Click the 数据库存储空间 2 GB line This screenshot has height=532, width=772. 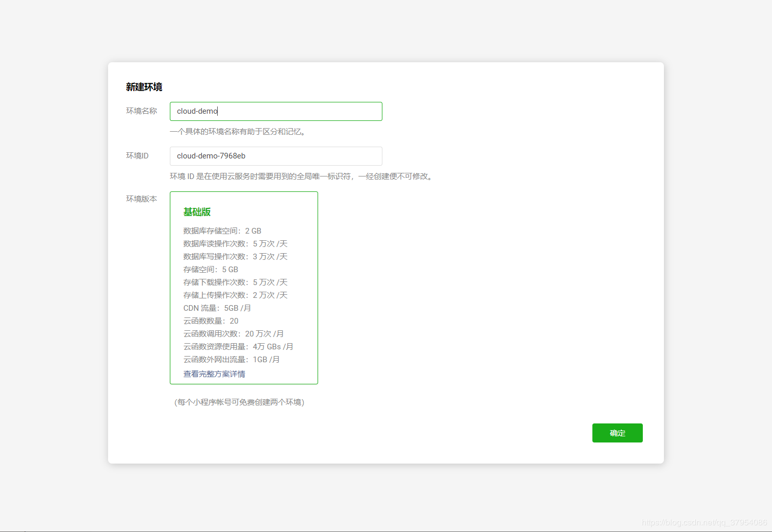point(222,231)
